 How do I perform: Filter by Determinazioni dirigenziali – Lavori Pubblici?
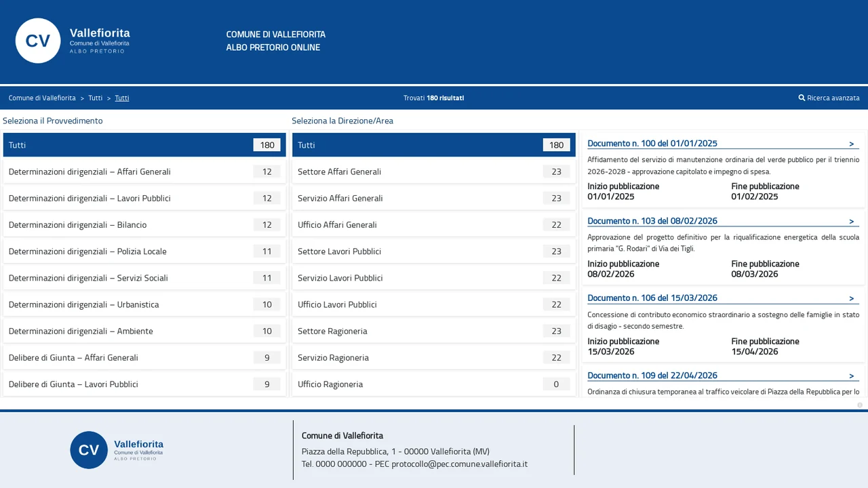144,198
